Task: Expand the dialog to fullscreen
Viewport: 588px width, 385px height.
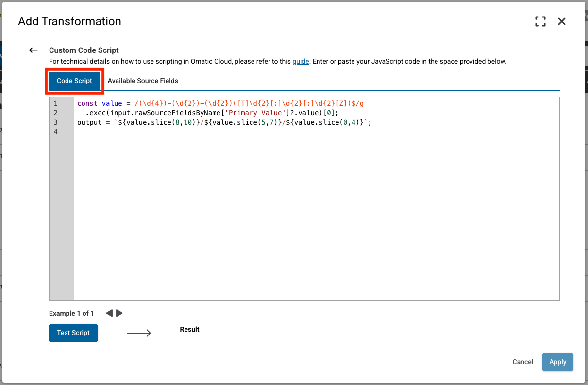Action: click(x=540, y=21)
